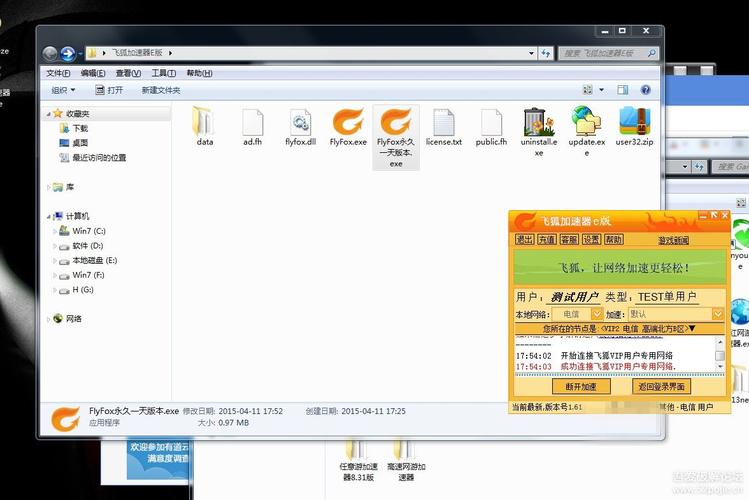Click the Explorer help question mark icon
The width and height of the screenshot is (749, 500).
click(x=646, y=90)
